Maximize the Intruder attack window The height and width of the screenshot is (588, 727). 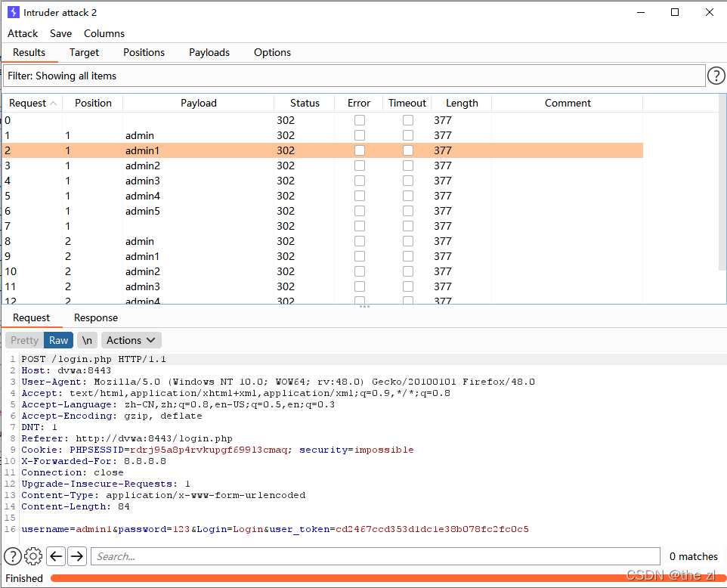675,12
